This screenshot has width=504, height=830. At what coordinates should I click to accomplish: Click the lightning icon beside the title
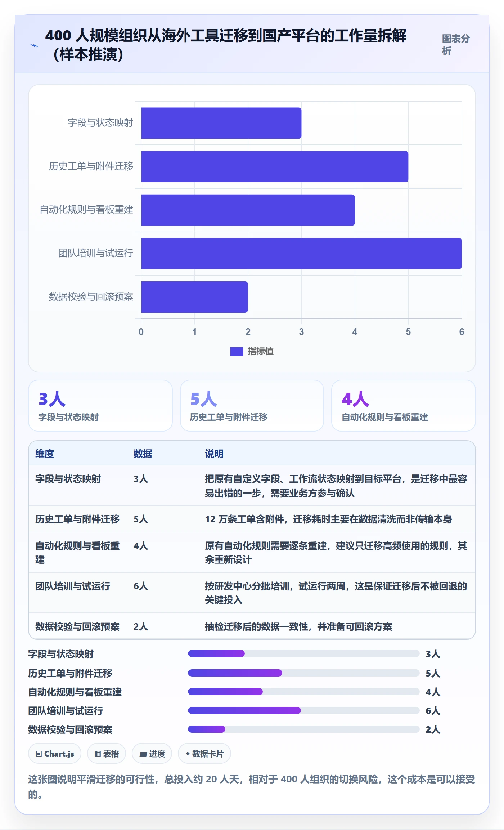(x=34, y=45)
